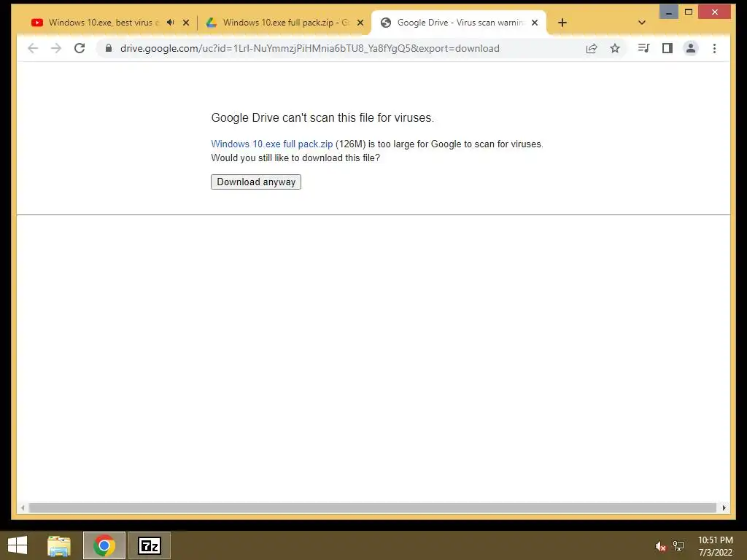Click the Download anyway button
The width and height of the screenshot is (747, 560).
pyautogui.click(x=256, y=182)
